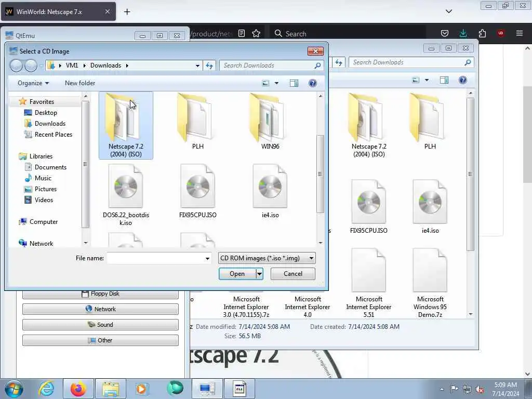Open Sound section in QtEmu
532x399 pixels.
tap(100, 325)
